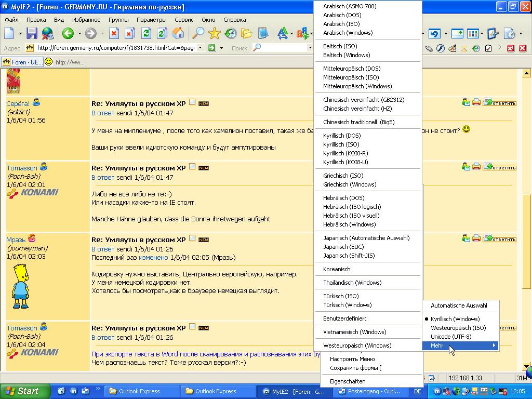Click the New blank page toolbar icon
The height and width of the screenshot is (399, 532).
pyautogui.click(x=9, y=33)
